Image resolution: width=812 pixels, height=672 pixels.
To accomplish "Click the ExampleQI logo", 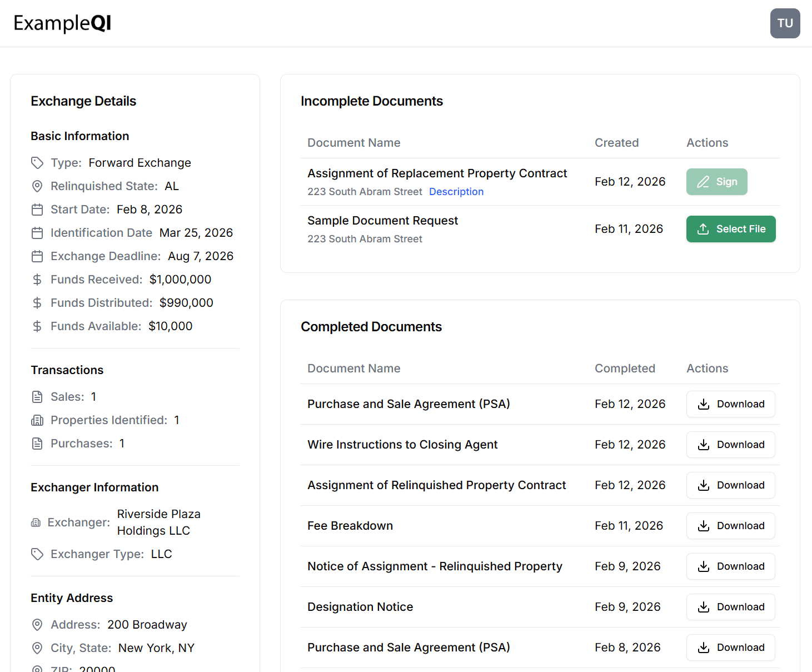I will point(62,23).
